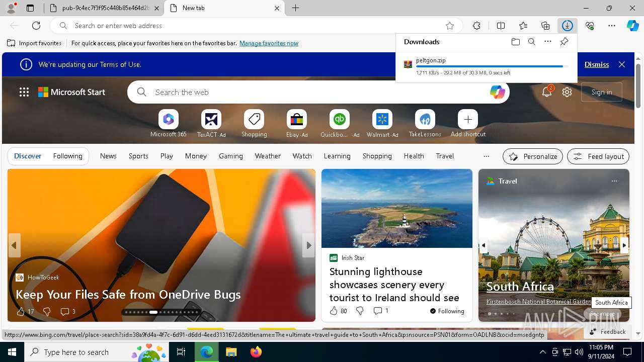Viewport: 644px width, 362px height.
Task: Show previous story in main carousel
Action: 14,245
